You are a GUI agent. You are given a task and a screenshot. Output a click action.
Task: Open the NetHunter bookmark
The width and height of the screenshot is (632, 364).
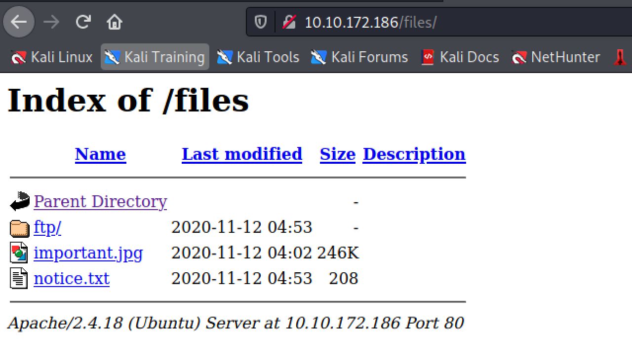(556, 57)
